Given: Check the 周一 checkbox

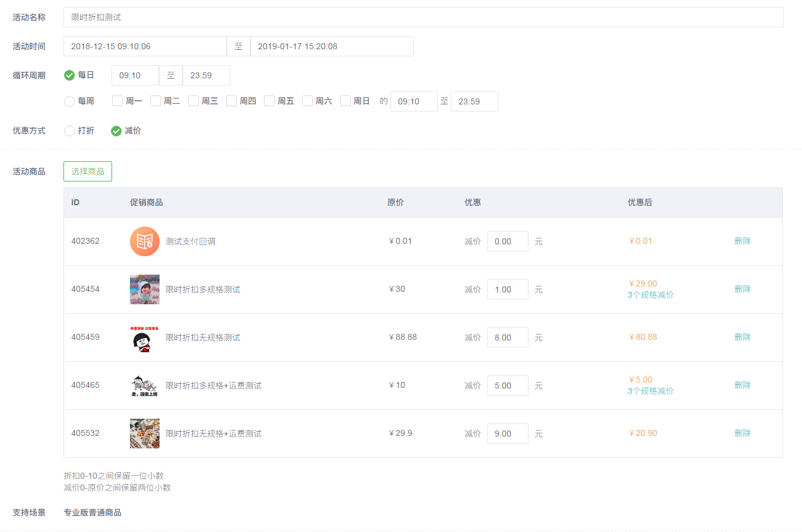Looking at the screenshot, I should click(x=117, y=101).
